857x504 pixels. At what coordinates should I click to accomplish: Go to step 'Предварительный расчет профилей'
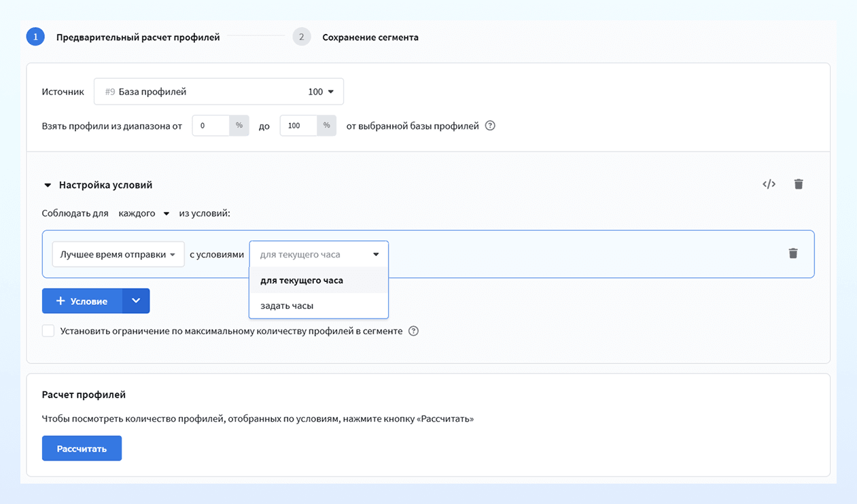(x=138, y=37)
